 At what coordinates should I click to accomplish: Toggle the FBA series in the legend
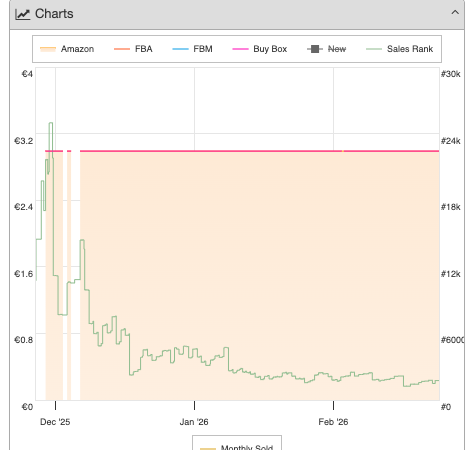click(x=133, y=49)
